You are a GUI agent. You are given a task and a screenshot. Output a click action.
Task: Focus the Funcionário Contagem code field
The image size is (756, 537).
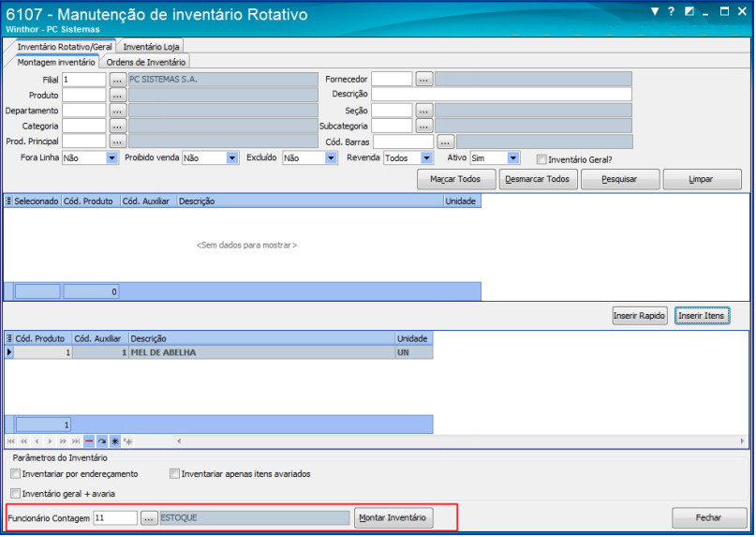tap(115, 518)
